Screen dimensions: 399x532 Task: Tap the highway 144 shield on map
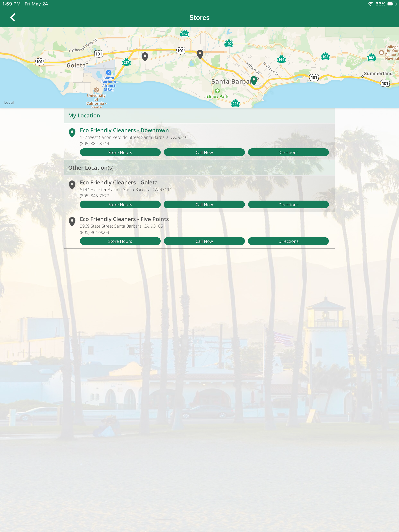(281, 59)
